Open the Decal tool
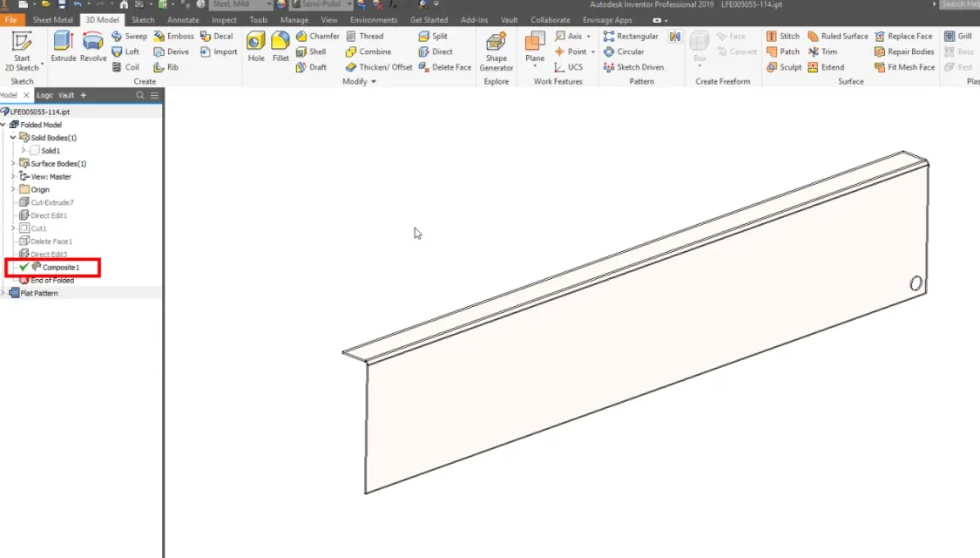Viewport: 980px width, 558px height. coord(216,37)
